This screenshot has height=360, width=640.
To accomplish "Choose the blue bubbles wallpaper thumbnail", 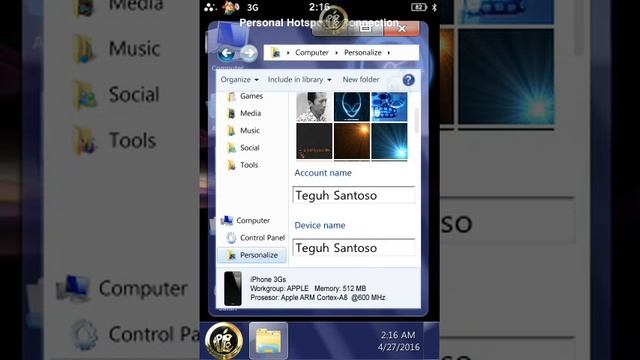I will pos(389,107).
